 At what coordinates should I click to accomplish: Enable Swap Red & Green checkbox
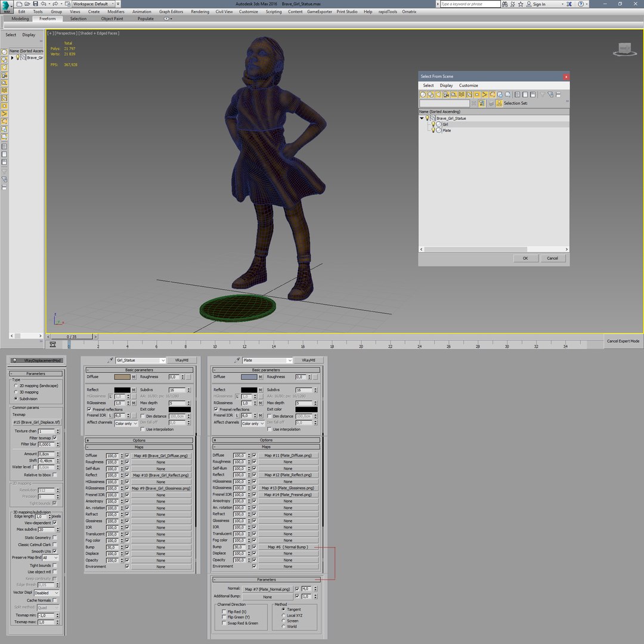tap(224, 623)
